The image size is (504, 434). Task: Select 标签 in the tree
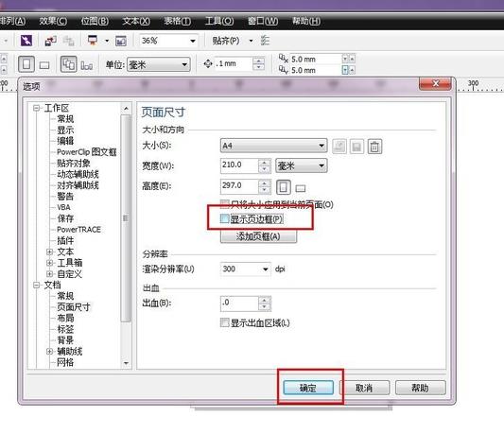pyautogui.click(x=65, y=329)
